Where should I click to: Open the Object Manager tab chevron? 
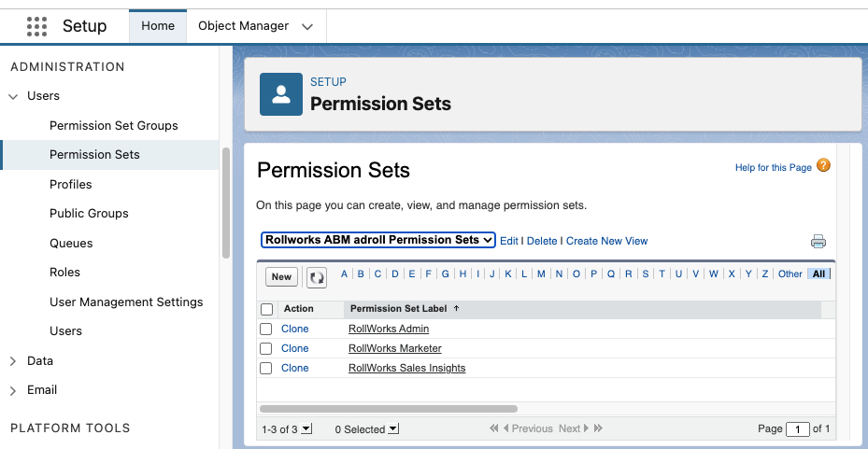[307, 27]
